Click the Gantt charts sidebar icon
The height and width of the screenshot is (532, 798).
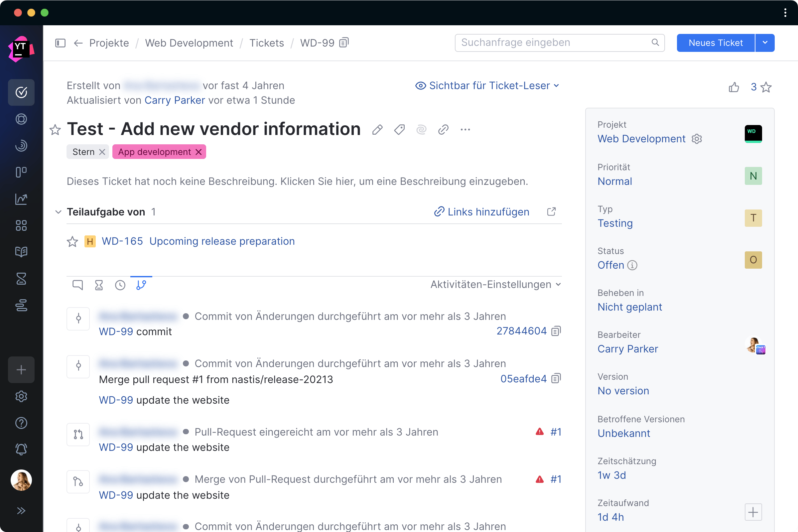click(x=21, y=305)
